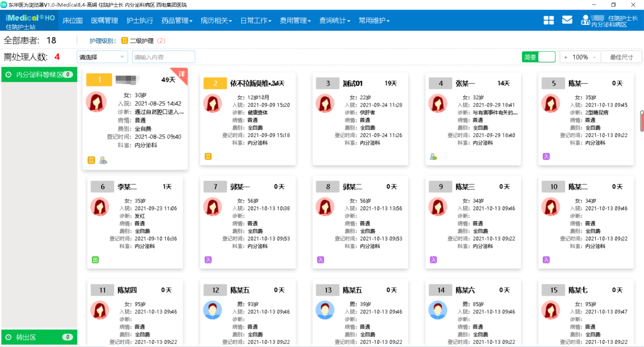Viewport: 644px width, 347px height.
Task: Open the 床位图 bed map menu
Action: tap(72, 21)
